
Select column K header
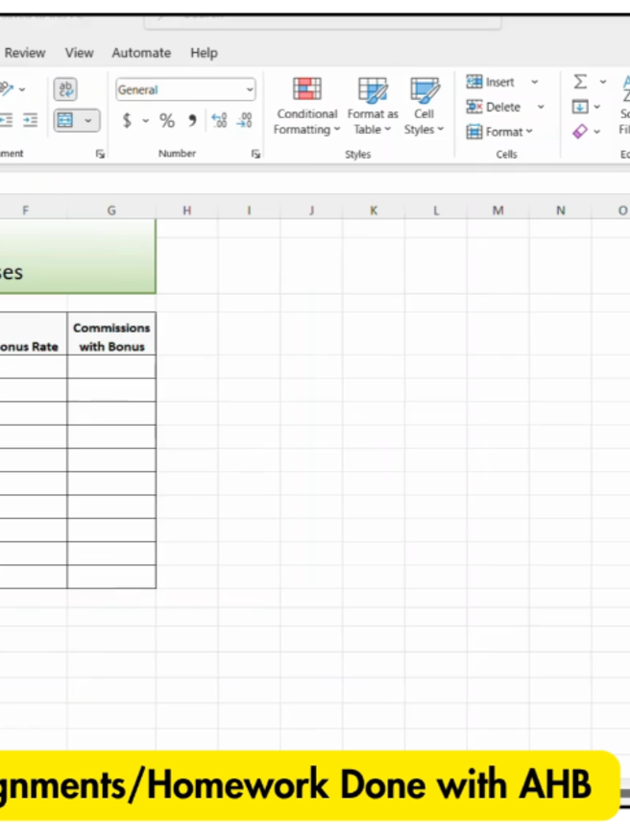tap(374, 210)
